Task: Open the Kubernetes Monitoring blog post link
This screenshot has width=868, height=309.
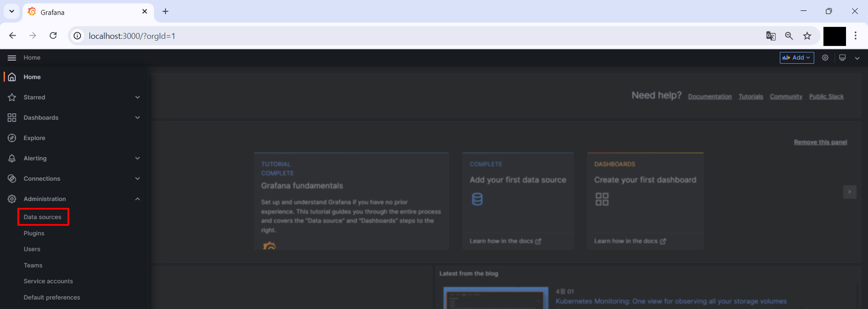Action: [x=671, y=301]
